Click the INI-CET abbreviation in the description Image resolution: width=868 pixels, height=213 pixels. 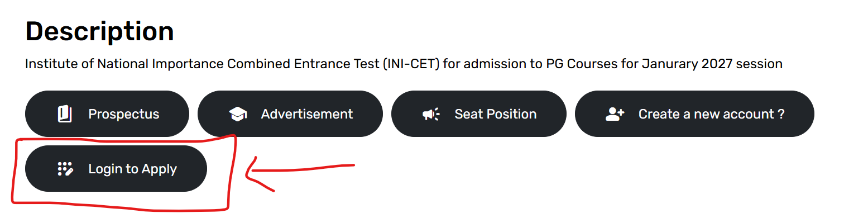(412, 64)
